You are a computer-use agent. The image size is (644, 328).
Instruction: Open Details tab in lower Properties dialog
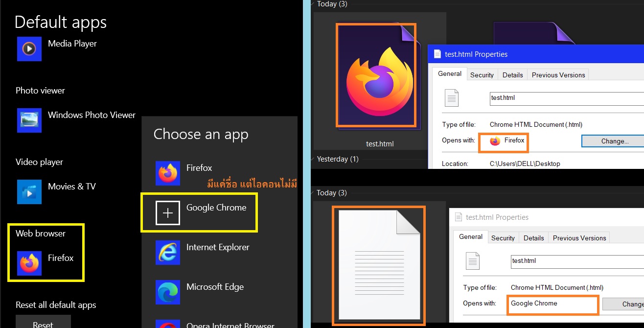pos(534,238)
